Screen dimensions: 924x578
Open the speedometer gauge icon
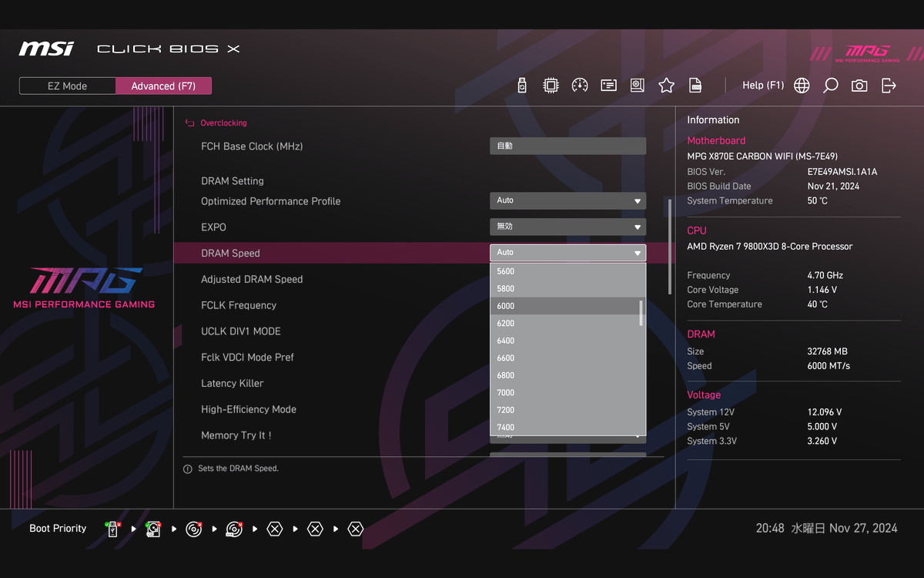[580, 86]
